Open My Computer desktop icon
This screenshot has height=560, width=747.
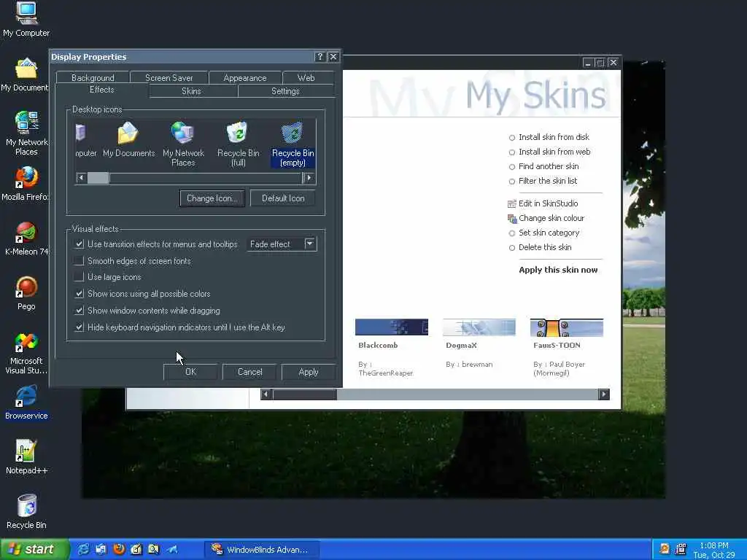[26, 20]
